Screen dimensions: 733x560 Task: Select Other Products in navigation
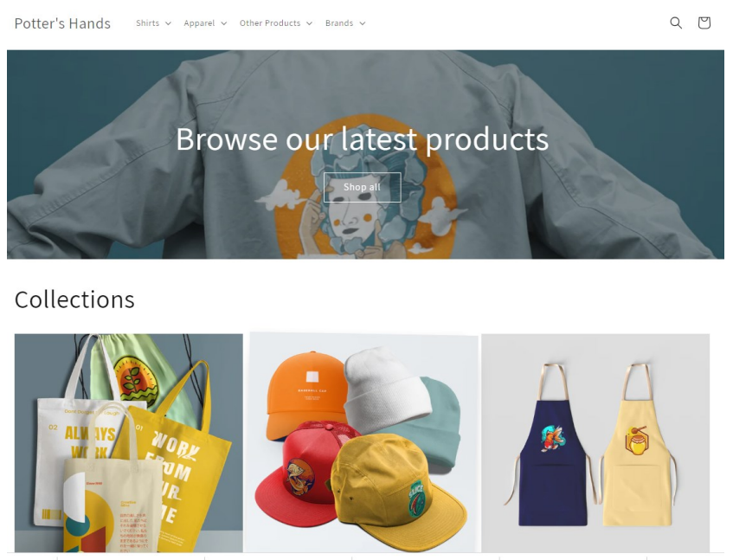point(270,23)
